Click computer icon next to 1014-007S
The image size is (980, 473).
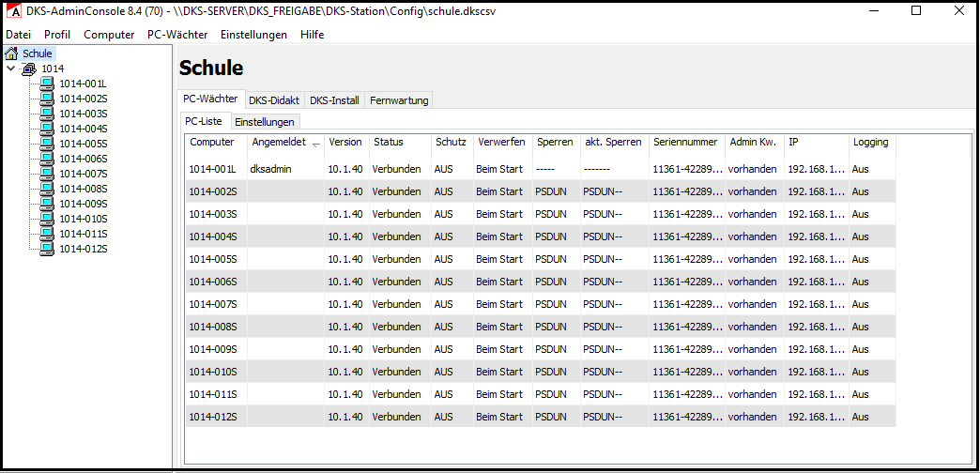pyautogui.click(x=47, y=174)
